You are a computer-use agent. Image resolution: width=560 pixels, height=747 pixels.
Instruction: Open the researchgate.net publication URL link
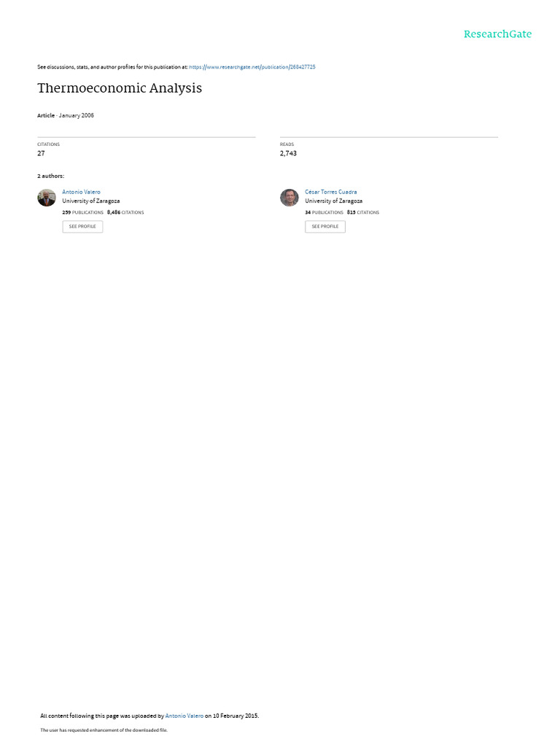252,67
